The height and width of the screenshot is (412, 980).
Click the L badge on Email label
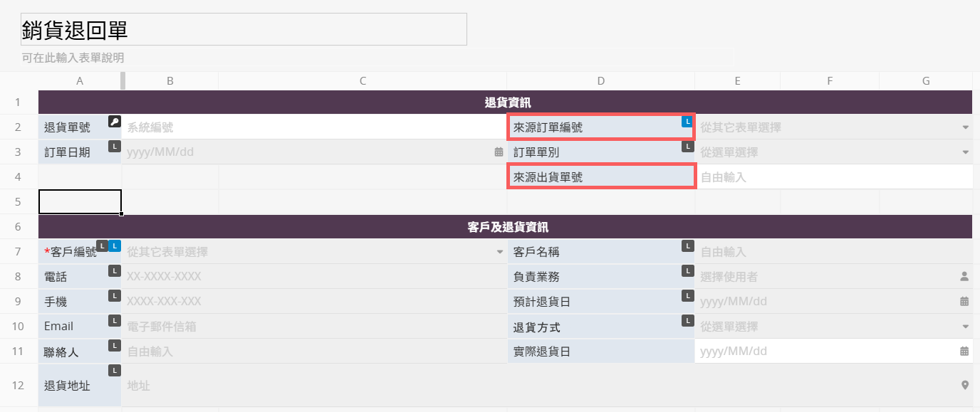pos(114,321)
